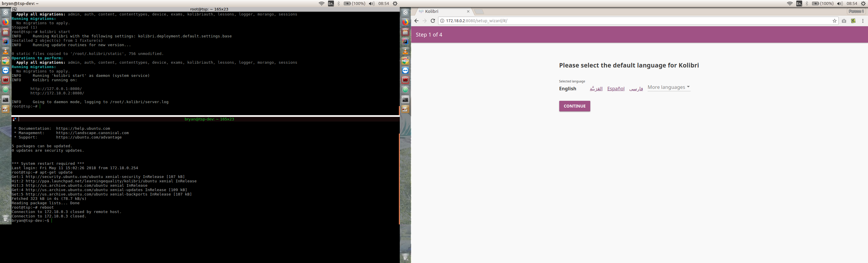Viewport: 868px width, 263px height.
Task: Open TeamViewer in the dock beside the terminal
Action: (5, 70)
